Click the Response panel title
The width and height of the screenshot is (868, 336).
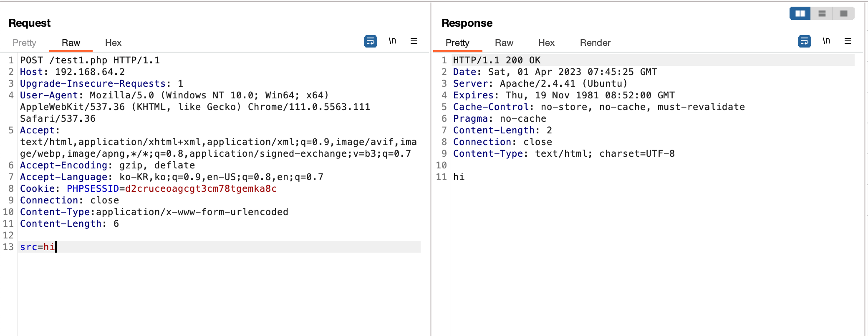coord(467,23)
